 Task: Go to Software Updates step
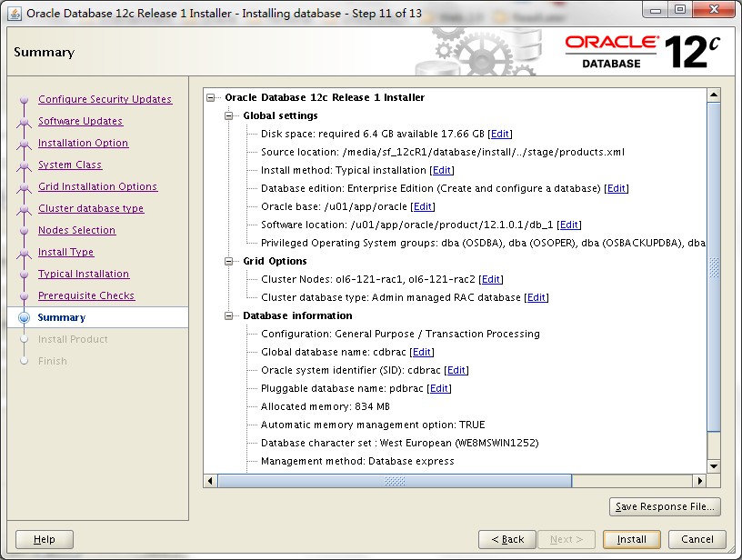pyautogui.click(x=80, y=121)
